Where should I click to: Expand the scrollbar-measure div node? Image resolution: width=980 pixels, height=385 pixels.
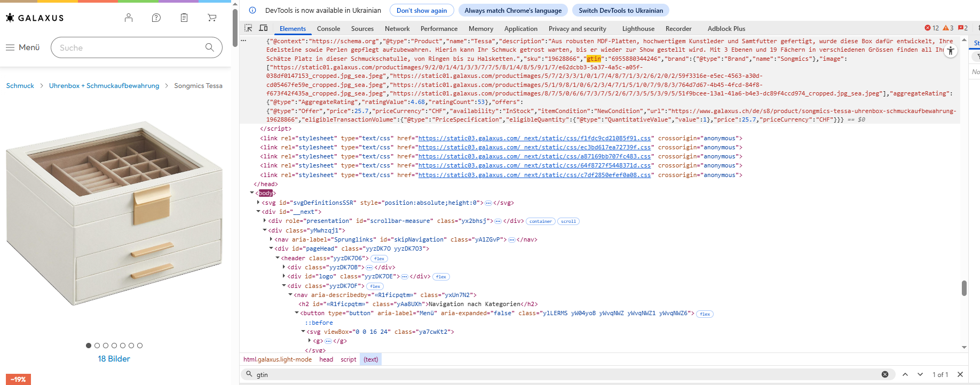[x=265, y=221]
